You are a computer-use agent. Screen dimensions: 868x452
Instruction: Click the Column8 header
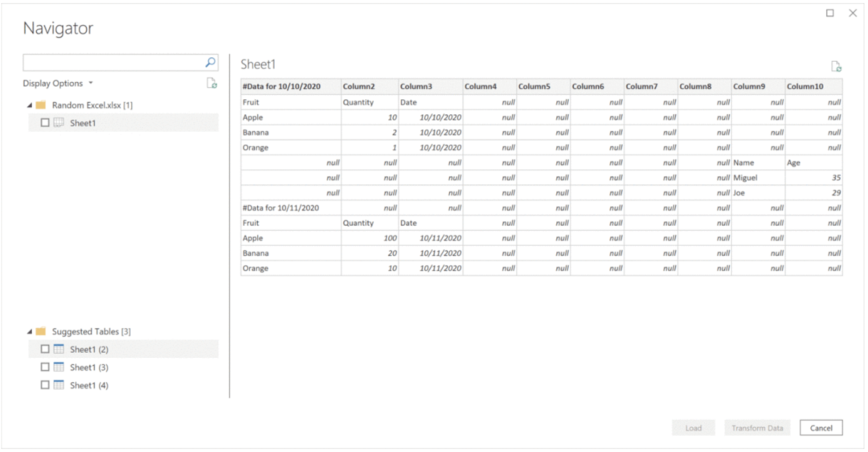tap(705, 87)
